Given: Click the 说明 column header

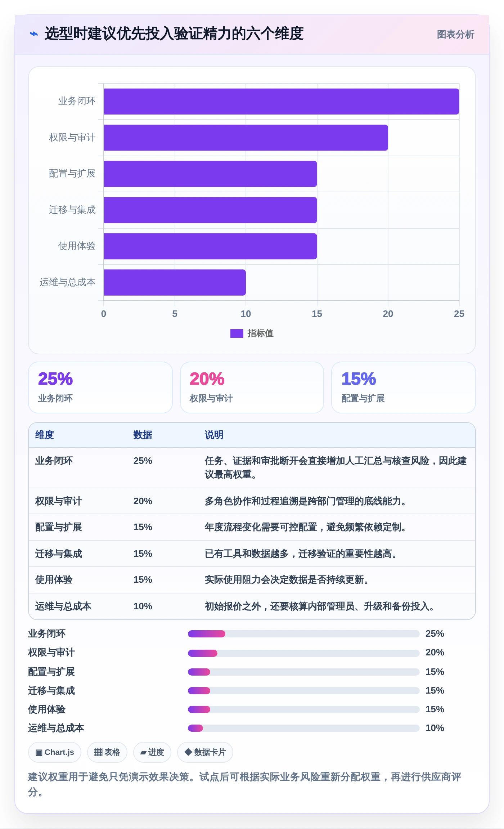Looking at the screenshot, I should [214, 435].
